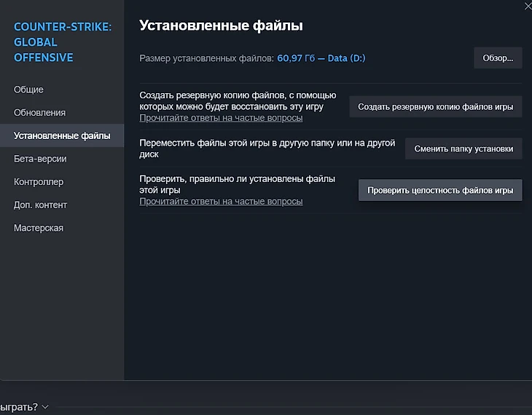The width and height of the screenshot is (532, 415).
Task: Open the Контроллер settings tab
Action: 39,182
